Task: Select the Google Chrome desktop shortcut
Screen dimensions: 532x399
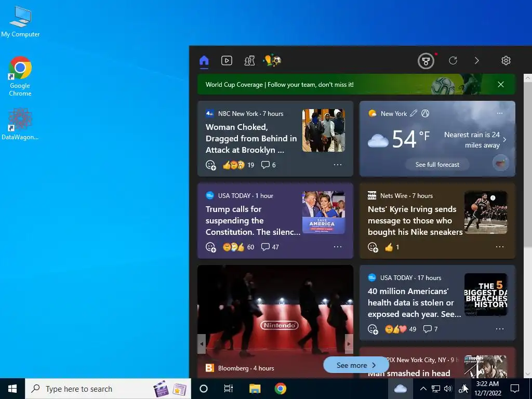Action: [20, 76]
